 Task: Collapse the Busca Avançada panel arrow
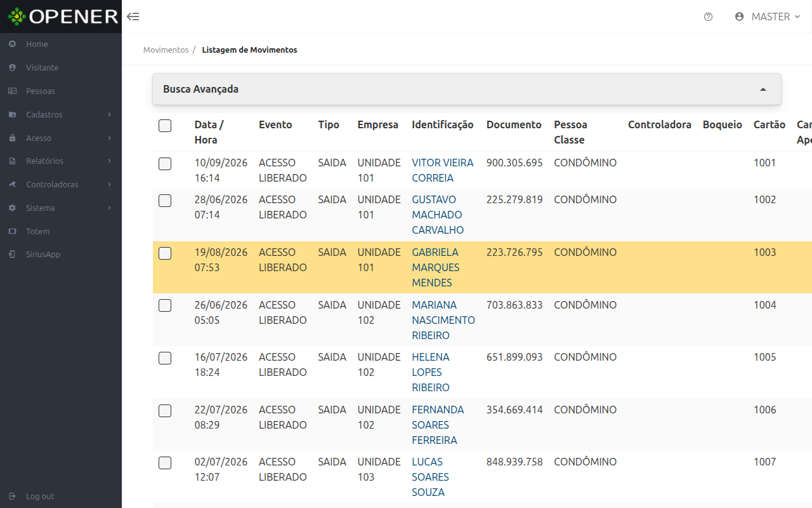click(x=763, y=90)
